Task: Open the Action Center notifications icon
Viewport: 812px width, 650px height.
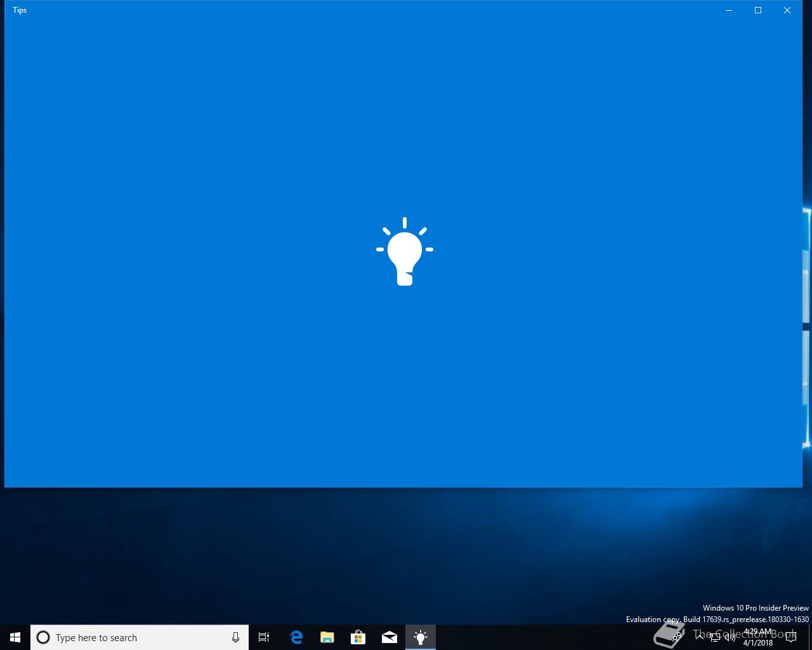Action: pos(791,637)
